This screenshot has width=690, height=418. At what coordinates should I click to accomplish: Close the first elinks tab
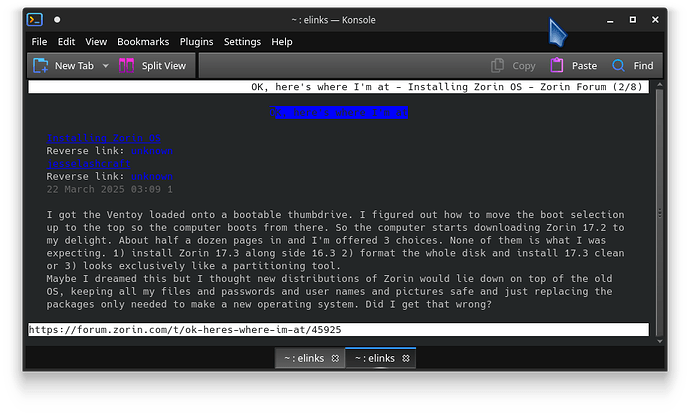tap(335, 359)
